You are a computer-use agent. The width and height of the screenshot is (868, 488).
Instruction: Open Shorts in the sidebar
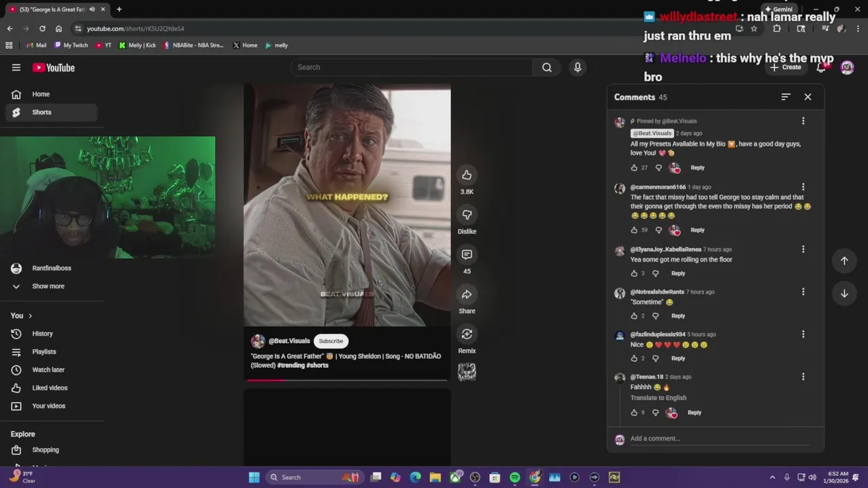tap(52, 112)
